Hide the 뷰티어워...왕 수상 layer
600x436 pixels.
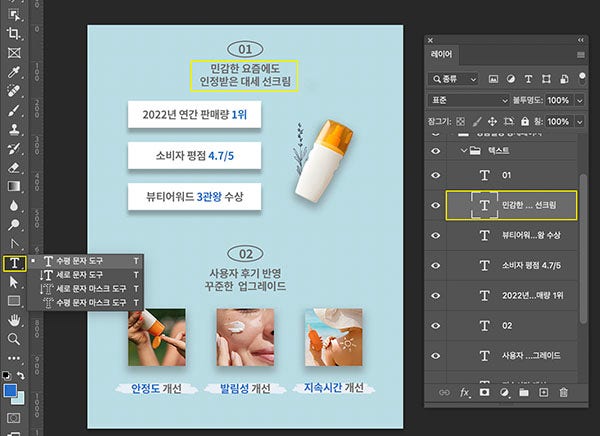[x=435, y=235]
